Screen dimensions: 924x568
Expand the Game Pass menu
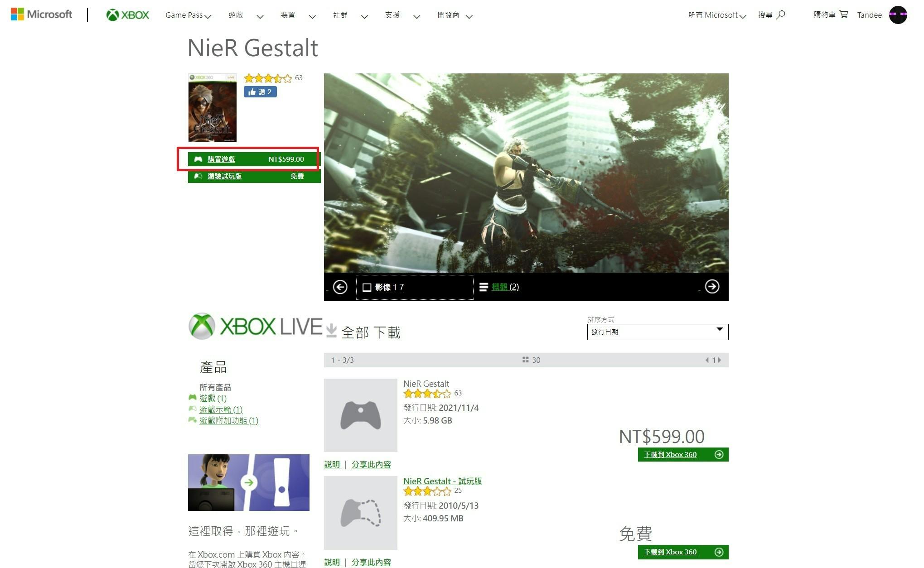tap(188, 15)
